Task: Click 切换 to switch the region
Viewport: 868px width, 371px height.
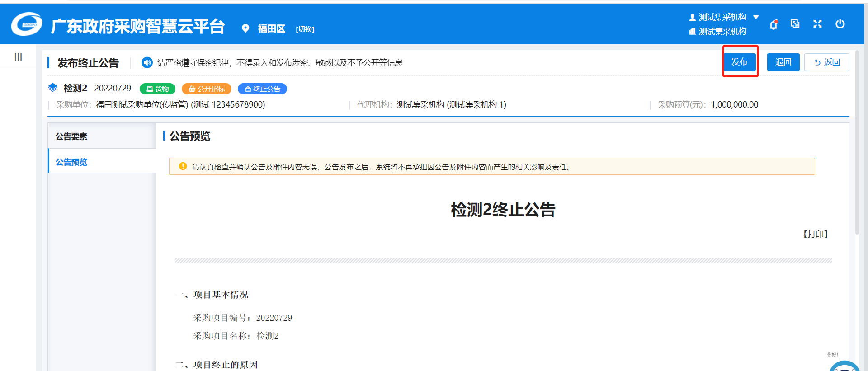Action: [x=305, y=29]
